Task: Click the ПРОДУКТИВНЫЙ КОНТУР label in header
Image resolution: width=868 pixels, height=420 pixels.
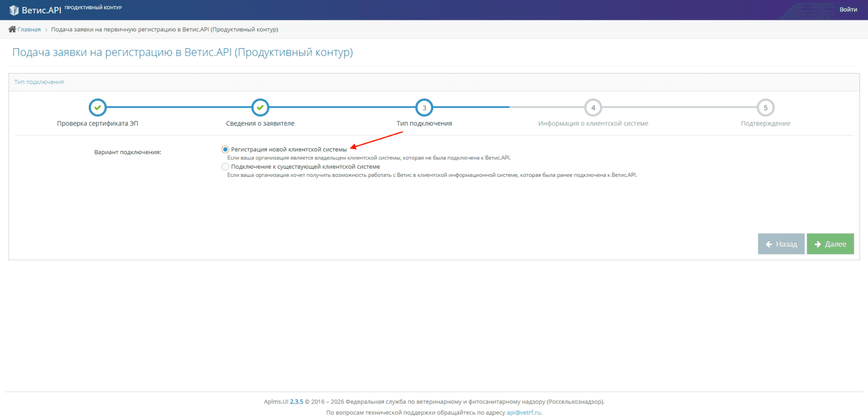Action: (x=93, y=8)
